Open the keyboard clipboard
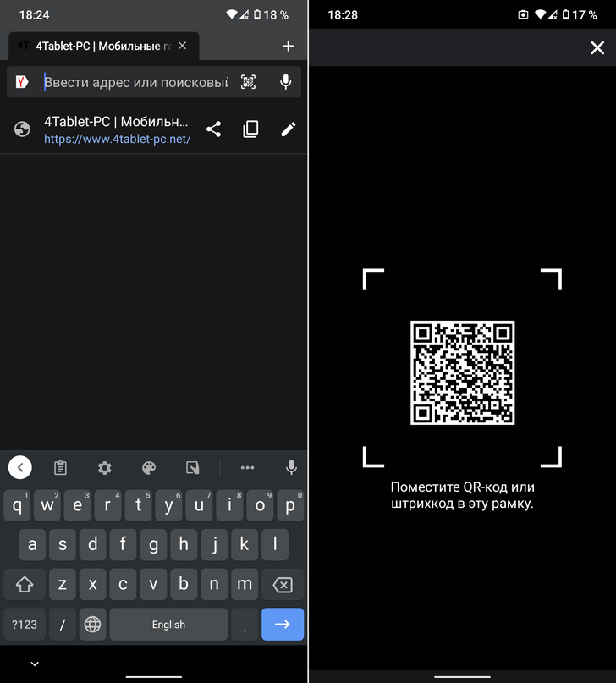 [61, 468]
